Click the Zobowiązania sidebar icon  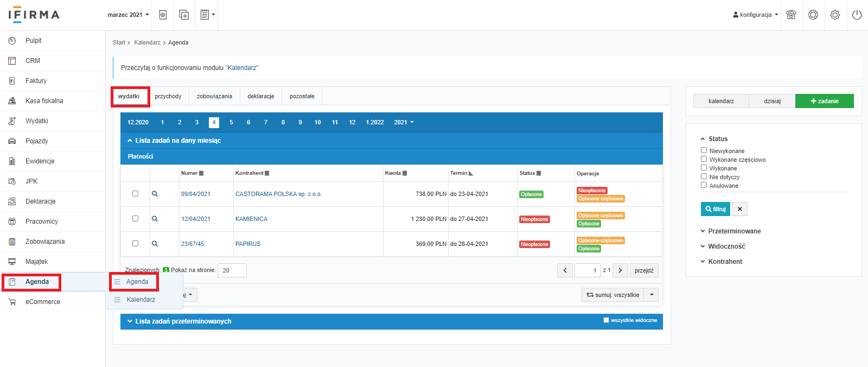click(x=12, y=242)
